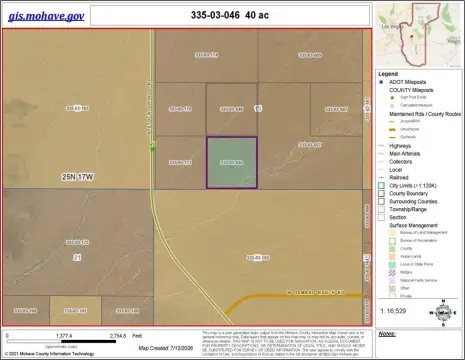Click parcel label 335-03-185
The height and width of the screenshot is (360, 465).
[x=76, y=311]
